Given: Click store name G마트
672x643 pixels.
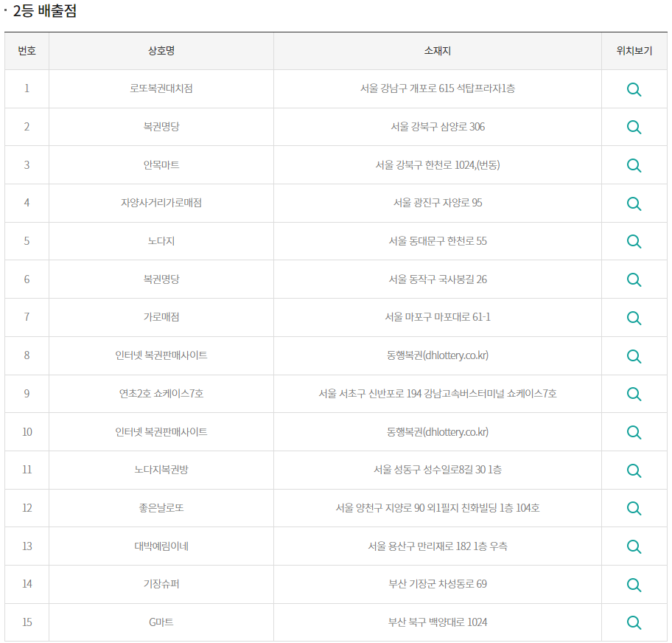Looking at the screenshot, I should coord(161,622).
